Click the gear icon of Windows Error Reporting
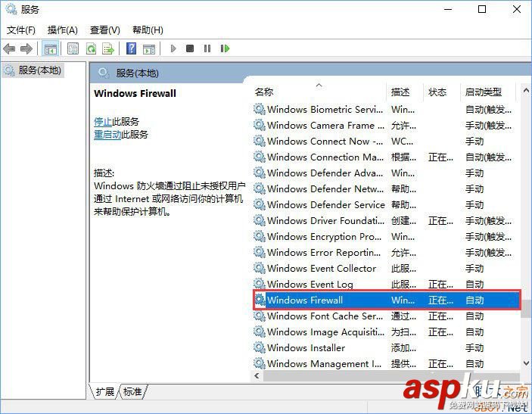Image resolution: width=532 pixels, height=414 pixels. coord(260,252)
